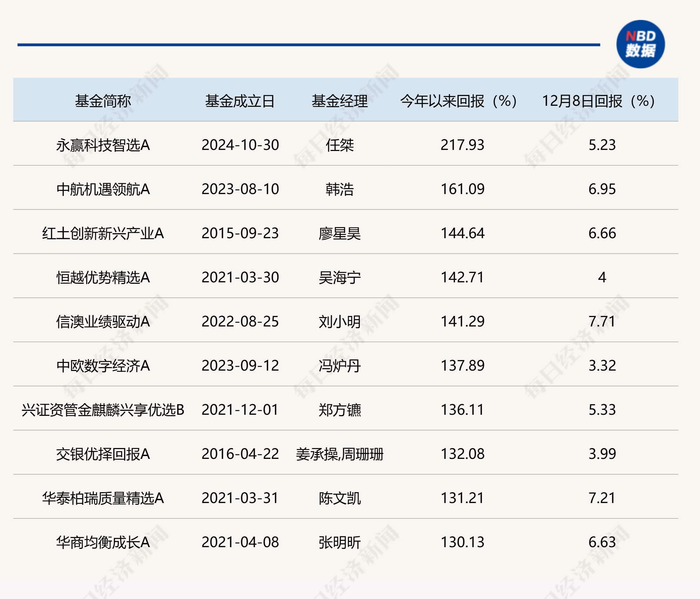This screenshot has height=599, width=700.
Task: Click the 7.71 daily return value
Action: [x=602, y=322]
